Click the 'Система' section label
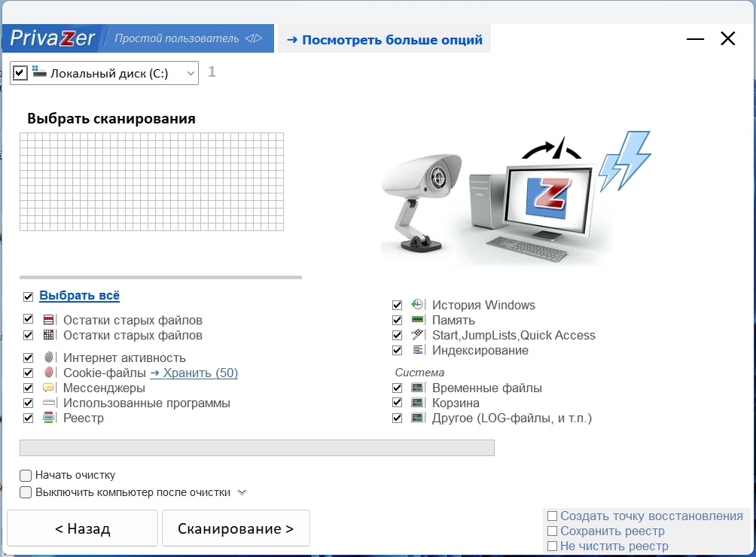Image resolution: width=756 pixels, height=557 pixels. [x=419, y=373]
